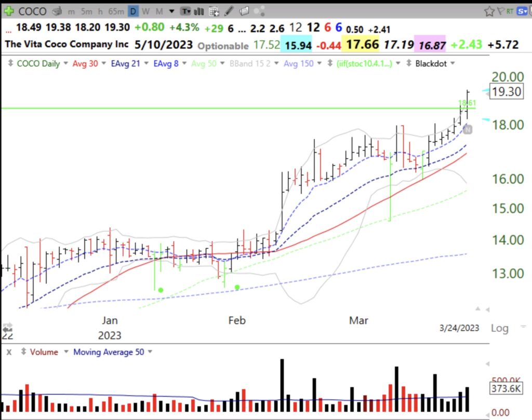Open the notes icon in toolbar
Screen dimensions: 532x420
pos(244,11)
